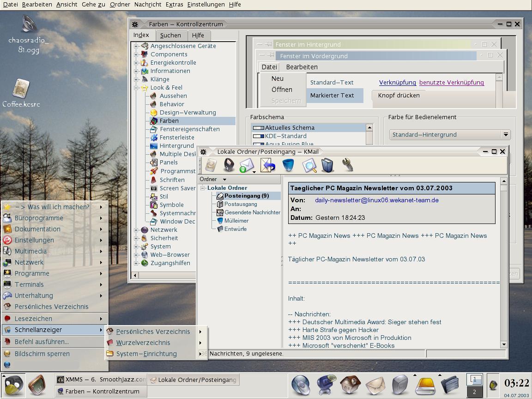Open find messages magnifier icon in KMail

tap(309, 166)
